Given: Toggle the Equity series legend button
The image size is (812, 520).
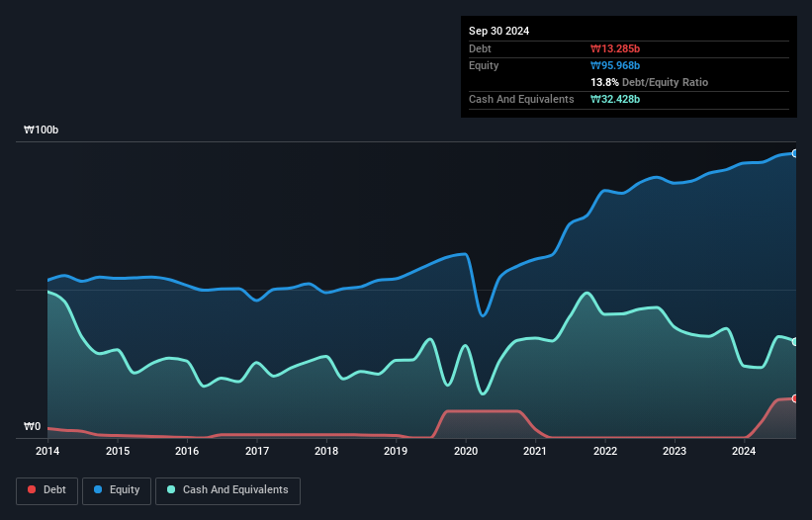Looking at the screenshot, I should coord(117,490).
